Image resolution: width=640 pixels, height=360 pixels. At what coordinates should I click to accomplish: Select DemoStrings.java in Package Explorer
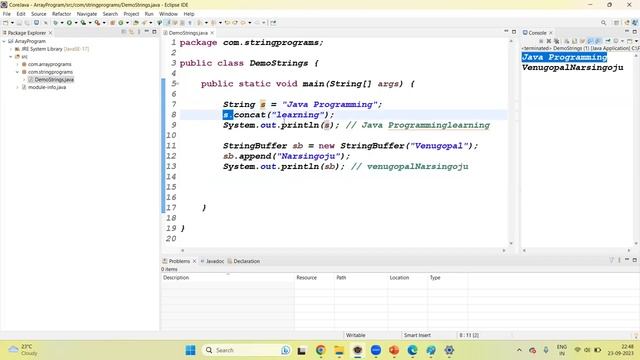[51, 80]
